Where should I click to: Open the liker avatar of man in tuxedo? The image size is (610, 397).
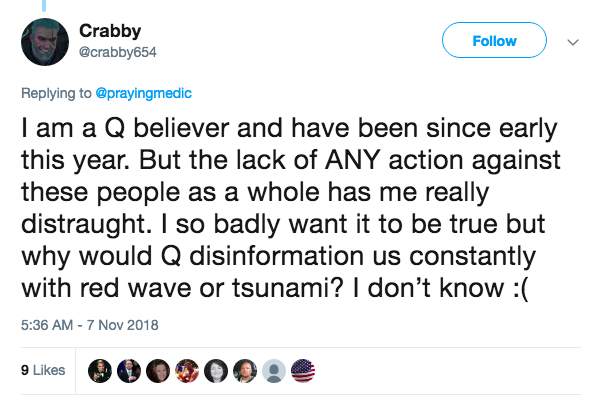pos(100,371)
